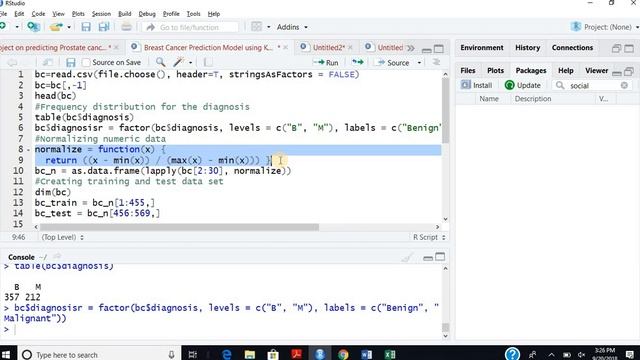Viewport: 640px width, 360px height.
Task: Save all open documents
Action: point(104,27)
